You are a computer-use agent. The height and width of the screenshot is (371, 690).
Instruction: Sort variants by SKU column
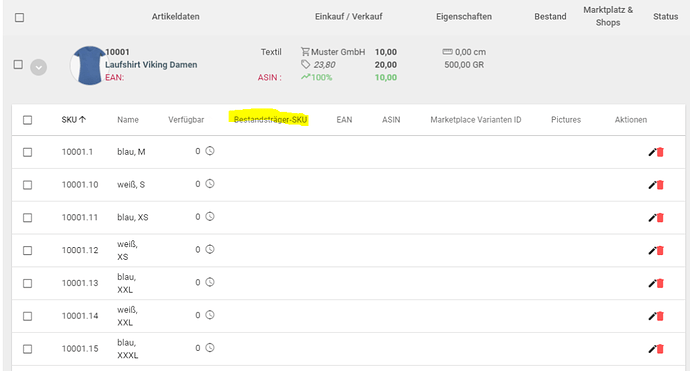(73, 120)
